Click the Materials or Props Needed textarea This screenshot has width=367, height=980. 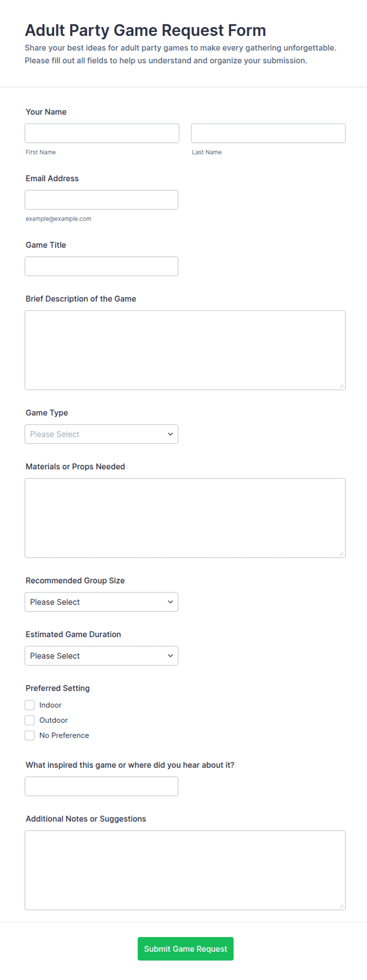[x=185, y=518]
